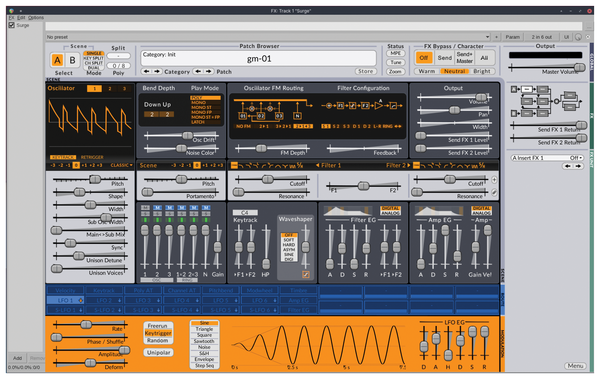
Task: Toggle Unipolar LFO mode
Action: (x=158, y=353)
